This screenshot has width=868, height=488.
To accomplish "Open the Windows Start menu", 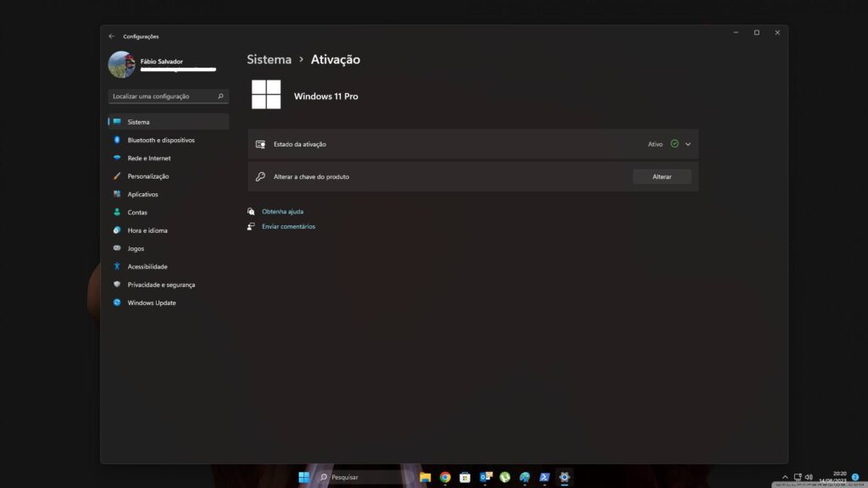I will [x=304, y=477].
